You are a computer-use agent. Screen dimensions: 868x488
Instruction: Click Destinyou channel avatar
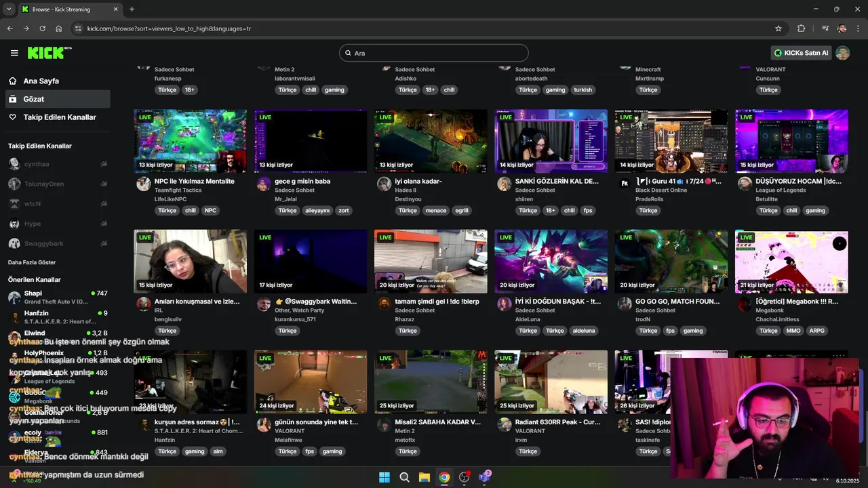tap(384, 184)
